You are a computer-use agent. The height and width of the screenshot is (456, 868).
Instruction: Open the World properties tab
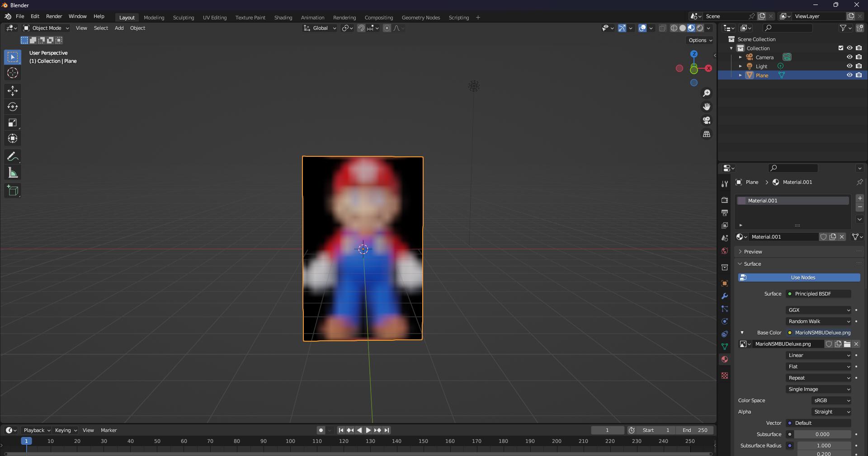(x=725, y=251)
